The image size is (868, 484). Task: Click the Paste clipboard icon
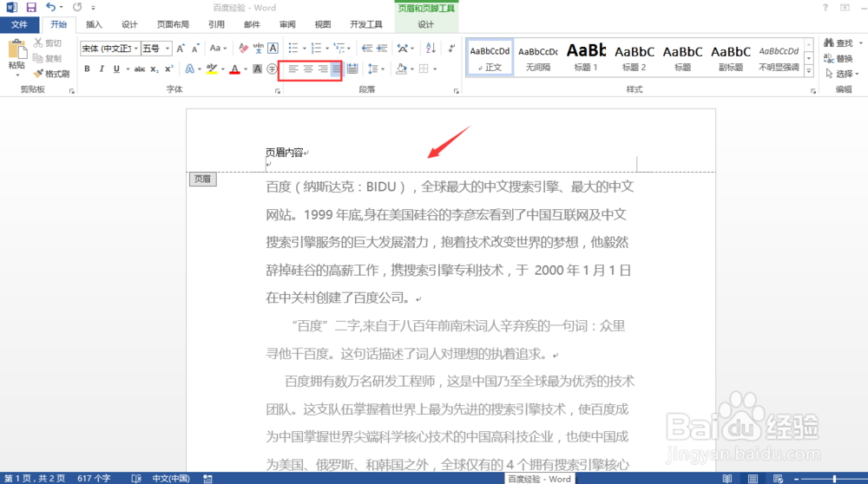click(x=16, y=49)
